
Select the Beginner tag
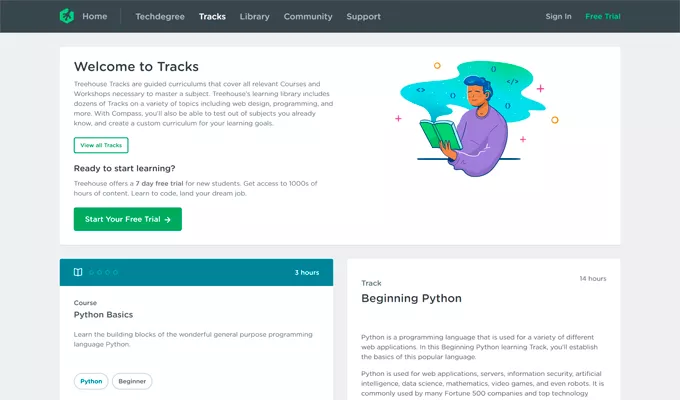132,381
